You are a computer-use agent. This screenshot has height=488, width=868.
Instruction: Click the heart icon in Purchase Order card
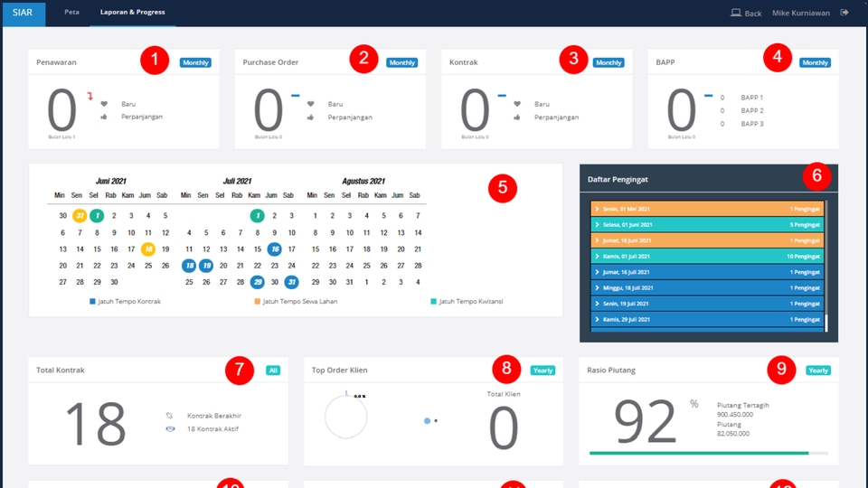click(x=310, y=104)
